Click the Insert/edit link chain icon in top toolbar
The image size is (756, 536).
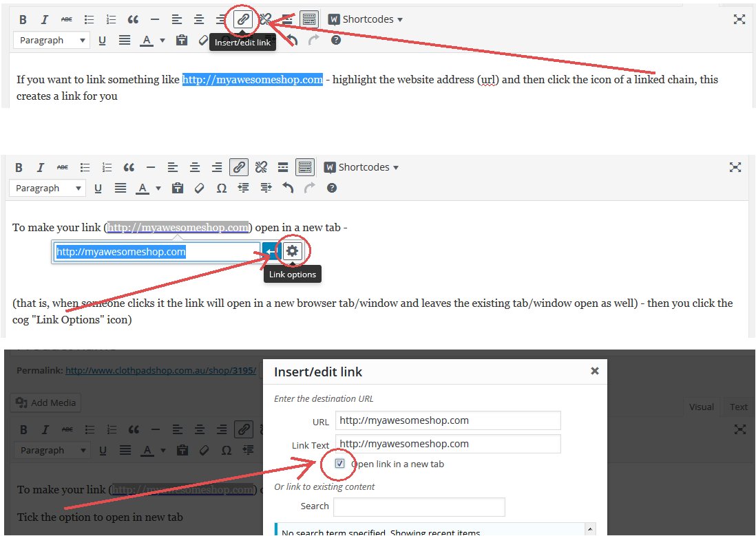click(x=242, y=19)
